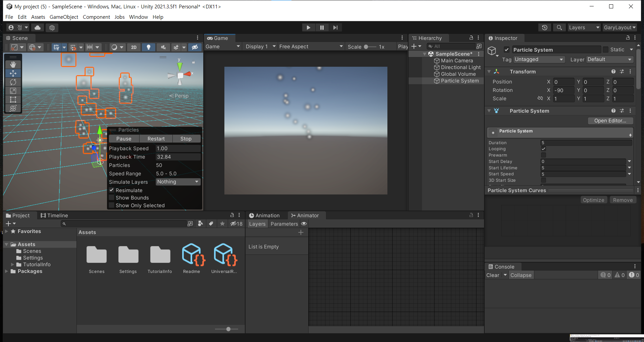Open Layer Default dropdown
644x342 pixels.
click(x=610, y=59)
